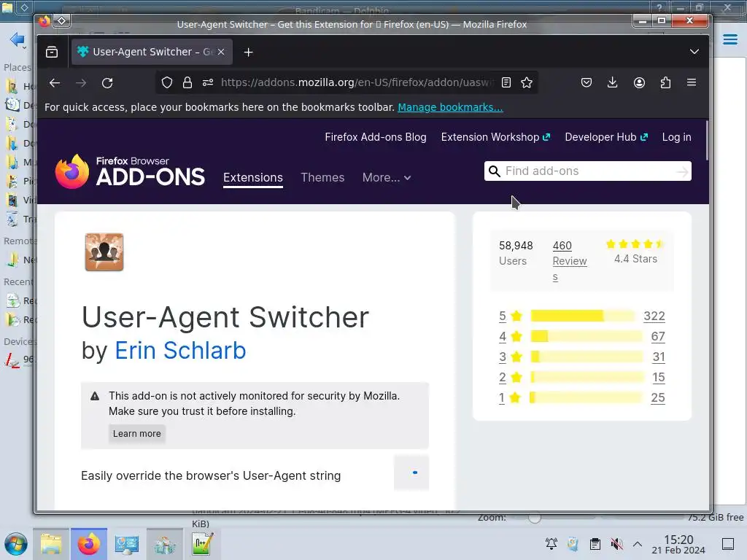Open a new tab with plus button

(x=248, y=52)
